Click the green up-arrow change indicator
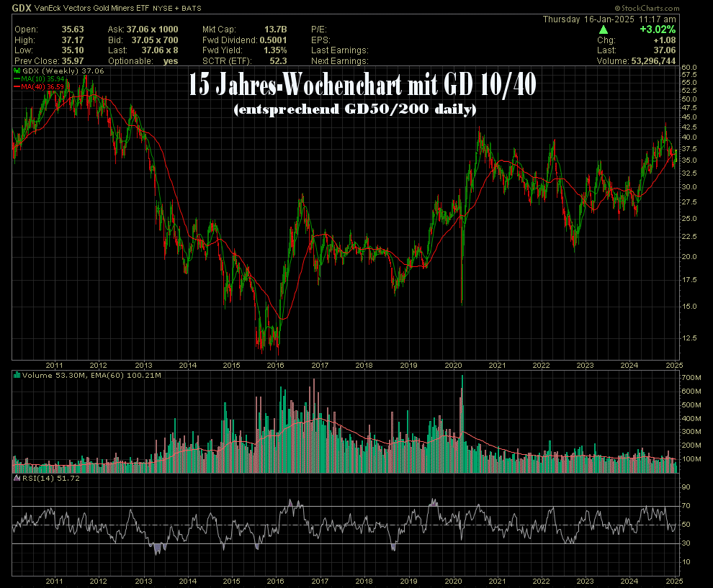The image size is (713, 588). [604, 30]
